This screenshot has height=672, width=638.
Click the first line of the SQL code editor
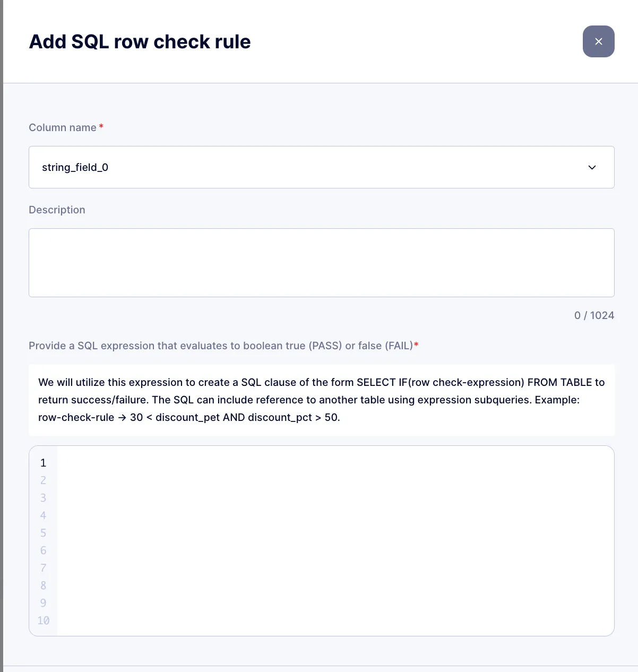[x=212, y=462]
